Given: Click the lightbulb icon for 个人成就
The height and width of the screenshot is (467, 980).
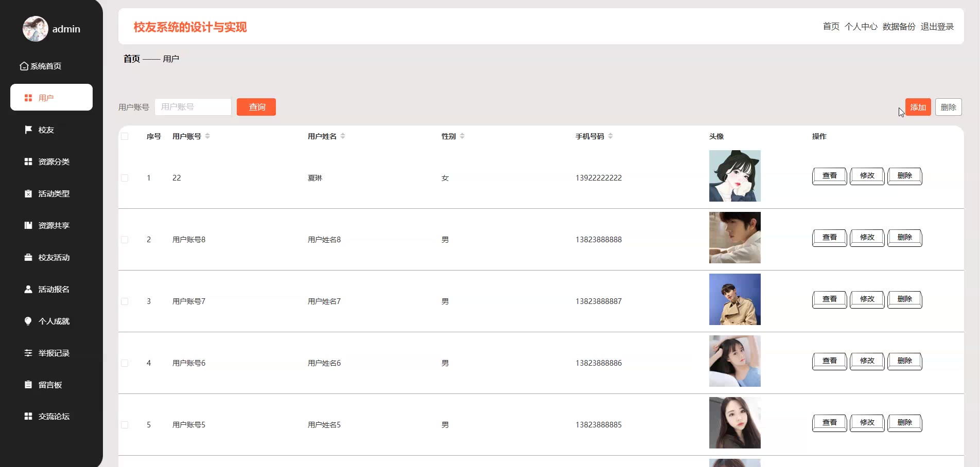Looking at the screenshot, I should [x=28, y=321].
